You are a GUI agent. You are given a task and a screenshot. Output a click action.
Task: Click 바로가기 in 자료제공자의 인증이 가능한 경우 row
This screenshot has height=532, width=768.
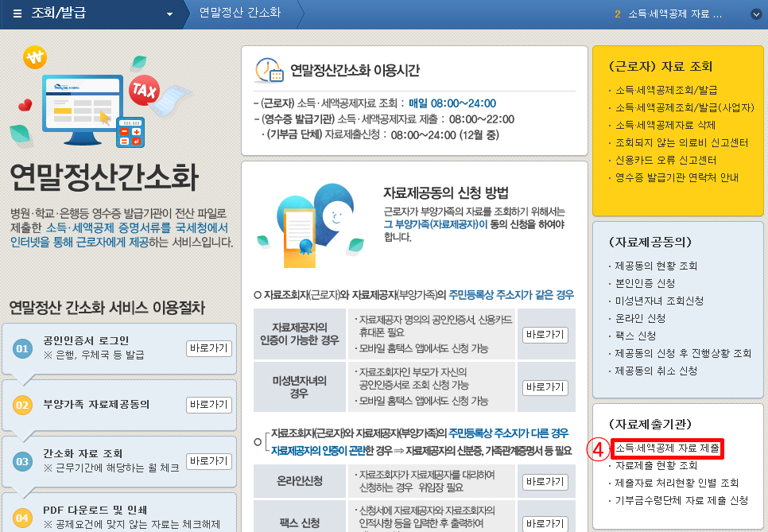point(545,335)
